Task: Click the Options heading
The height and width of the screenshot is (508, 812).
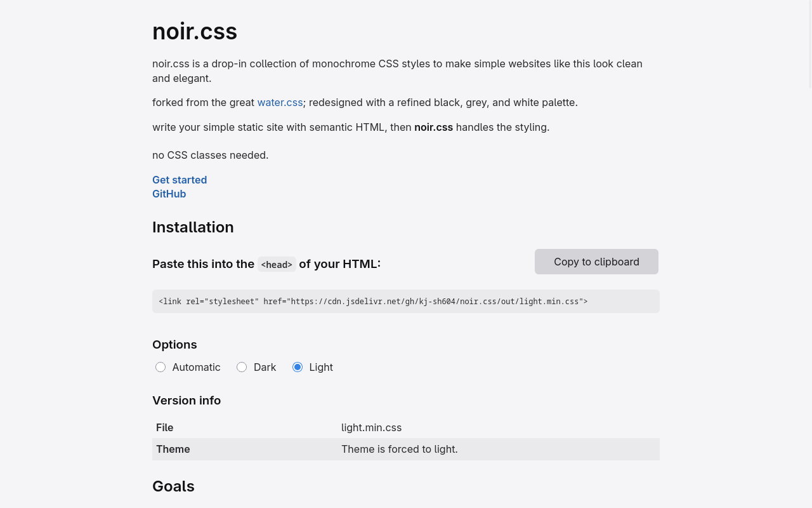Action: [174, 344]
